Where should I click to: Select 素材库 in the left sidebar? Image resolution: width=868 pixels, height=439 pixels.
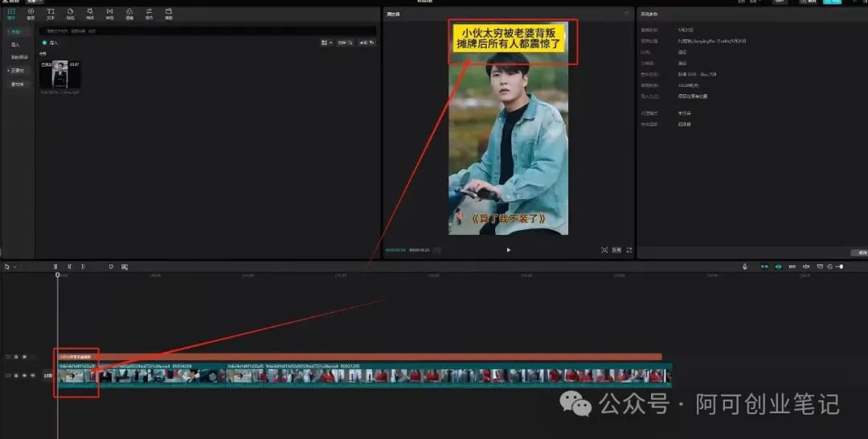(x=17, y=84)
